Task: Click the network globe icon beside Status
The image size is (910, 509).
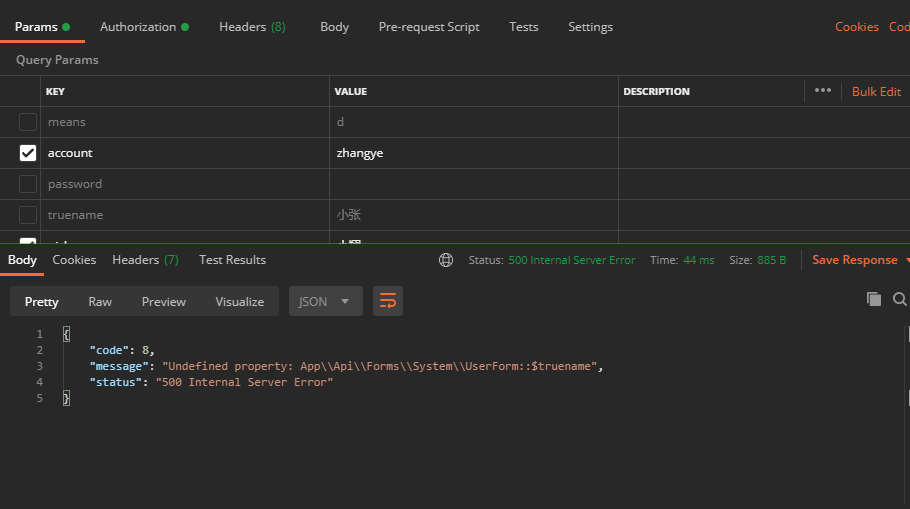Action: pos(446,260)
